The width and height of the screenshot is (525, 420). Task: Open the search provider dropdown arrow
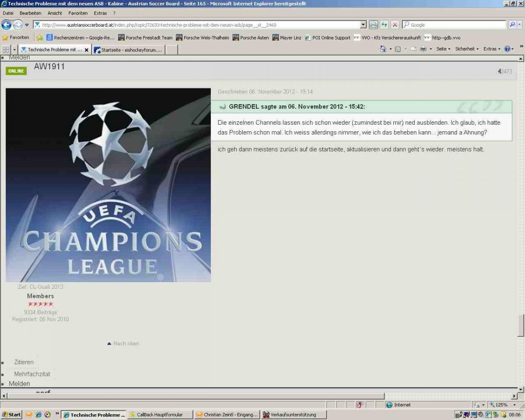[520, 25]
